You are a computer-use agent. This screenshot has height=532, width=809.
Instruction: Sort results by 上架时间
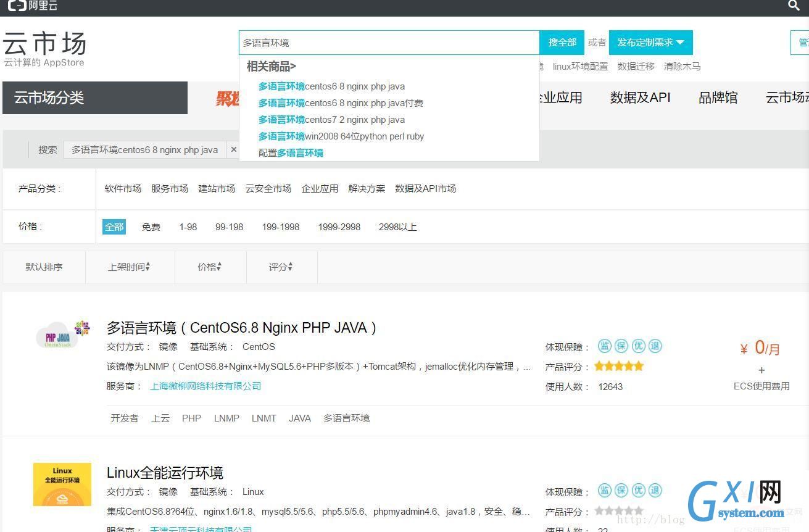(129, 267)
